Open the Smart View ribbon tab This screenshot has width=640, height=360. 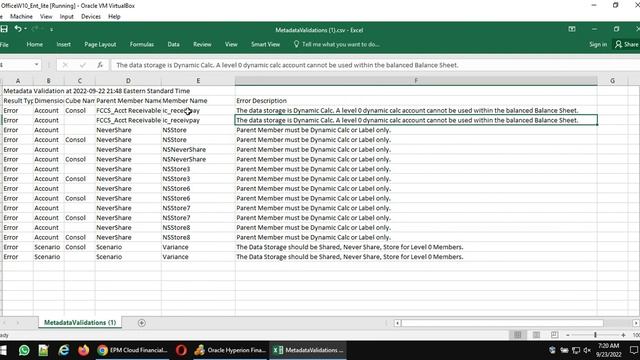[265, 44]
